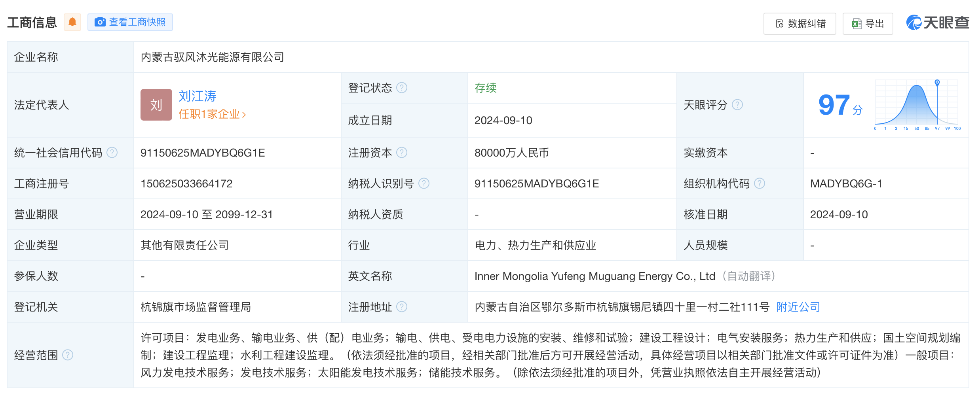The width and height of the screenshot is (980, 393).
Task: Click the 刘 avatar of the legal representative
Action: click(x=156, y=104)
